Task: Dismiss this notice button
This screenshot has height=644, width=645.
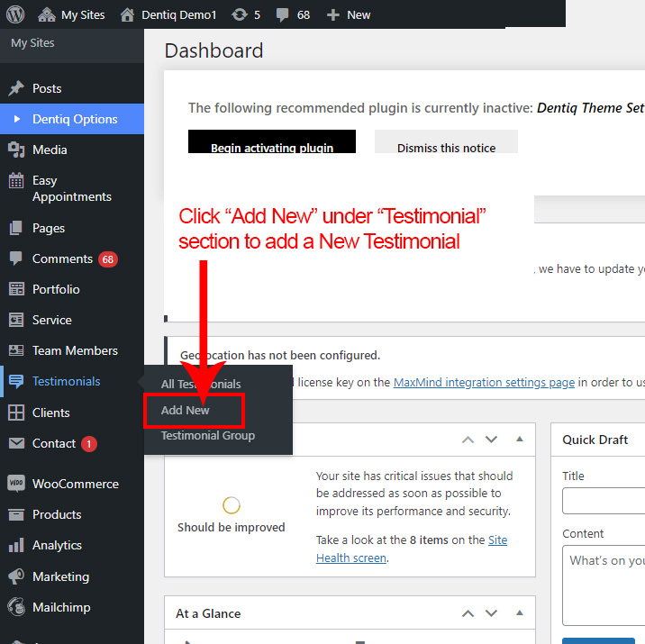Action: [x=446, y=147]
